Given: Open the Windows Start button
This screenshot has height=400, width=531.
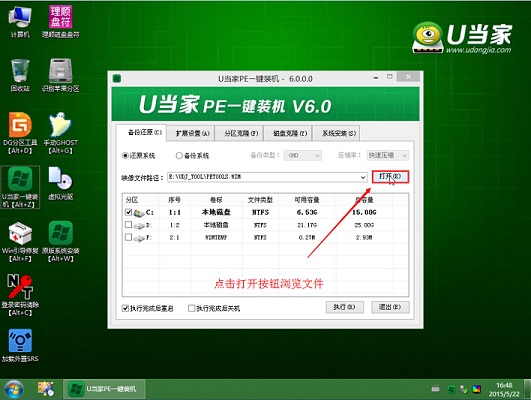Looking at the screenshot, I should click(14, 390).
